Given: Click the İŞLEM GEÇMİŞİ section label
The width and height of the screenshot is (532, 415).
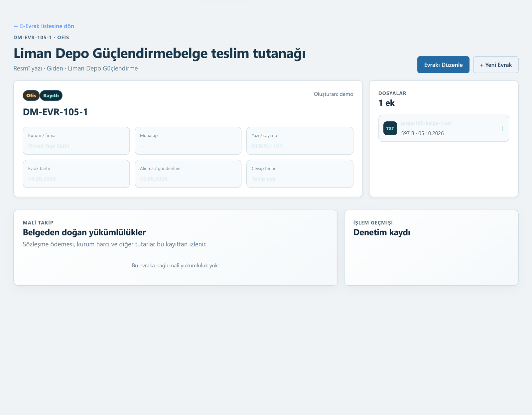Looking at the screenshot, I should coord(373,223).
